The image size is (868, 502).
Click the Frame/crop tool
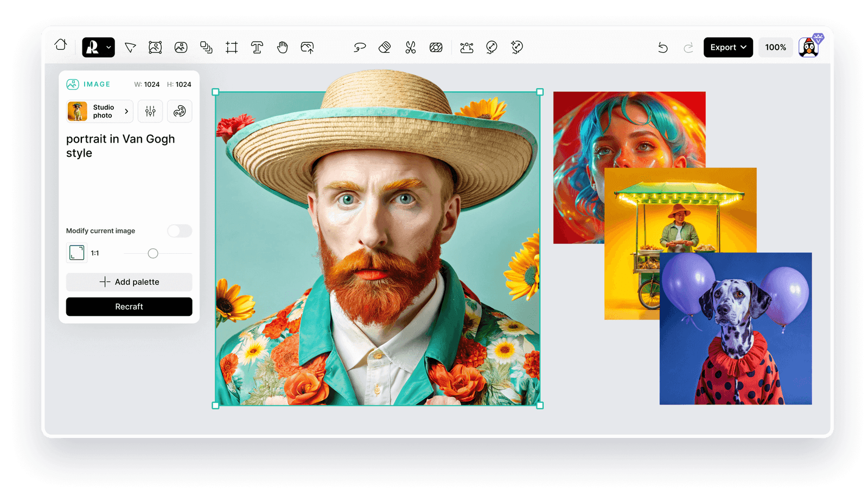pyautogui.click(x=232, y=48)
